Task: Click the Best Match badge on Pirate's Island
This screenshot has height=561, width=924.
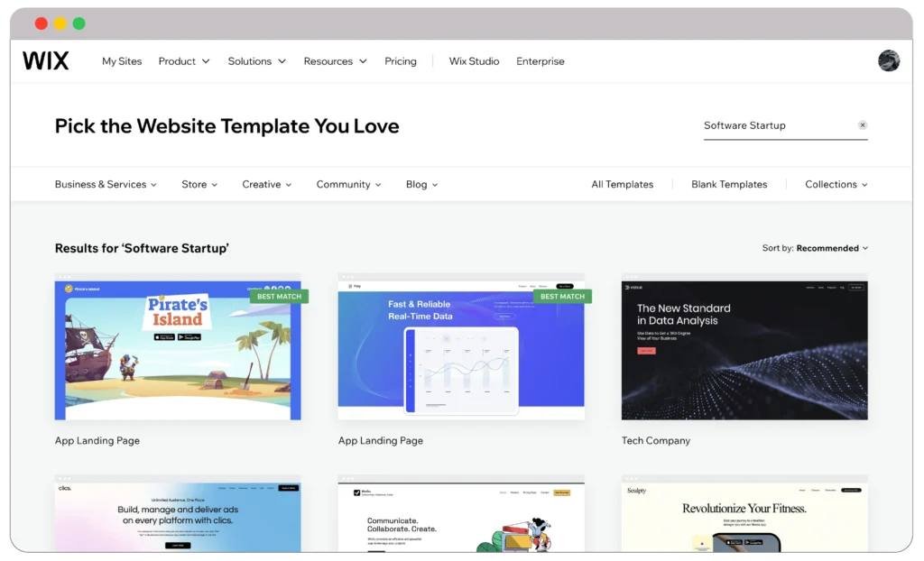Action: pos(279,296)
